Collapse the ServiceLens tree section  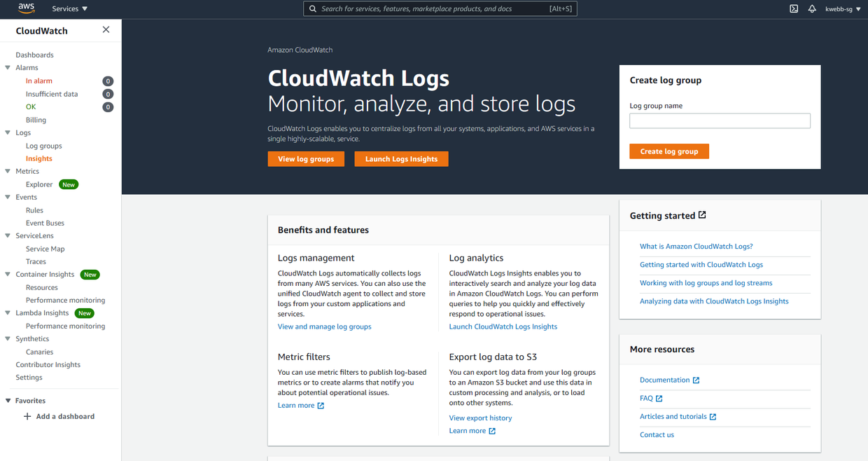[8, 235]
